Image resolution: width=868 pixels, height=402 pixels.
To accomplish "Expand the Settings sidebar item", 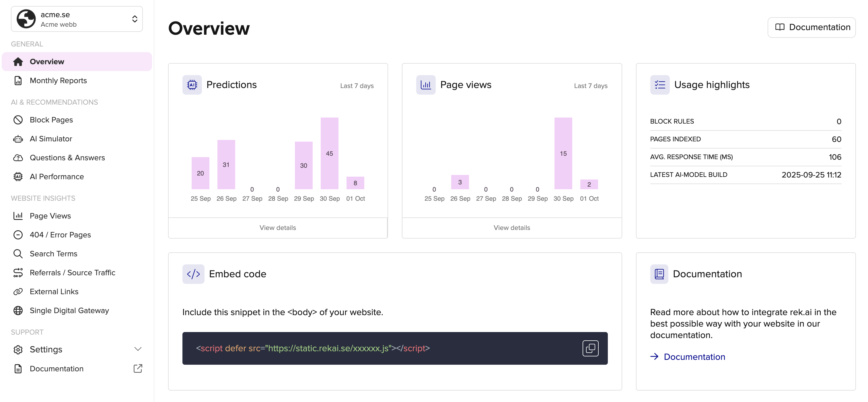I will 46,350.
